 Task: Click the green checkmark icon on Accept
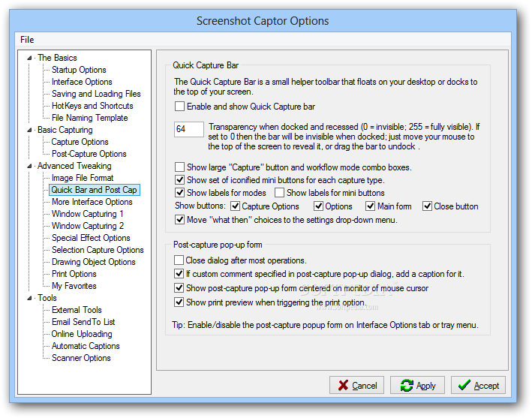click(464, 385)
